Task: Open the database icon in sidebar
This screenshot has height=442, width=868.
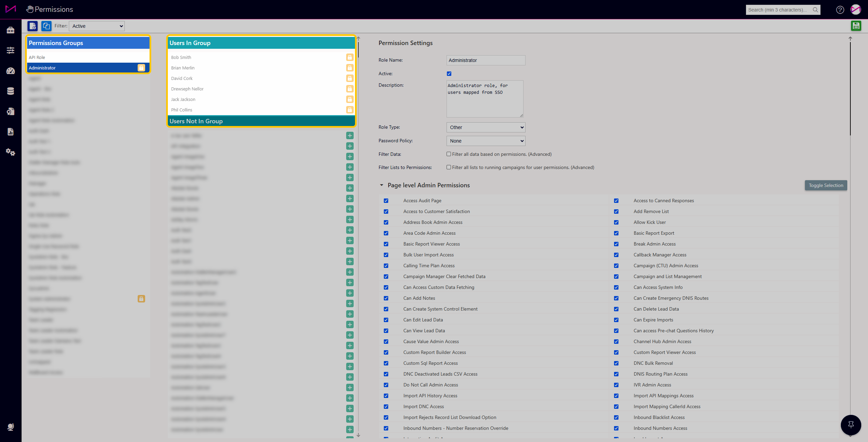Action: pyautogui.click(x=11, y=91)
